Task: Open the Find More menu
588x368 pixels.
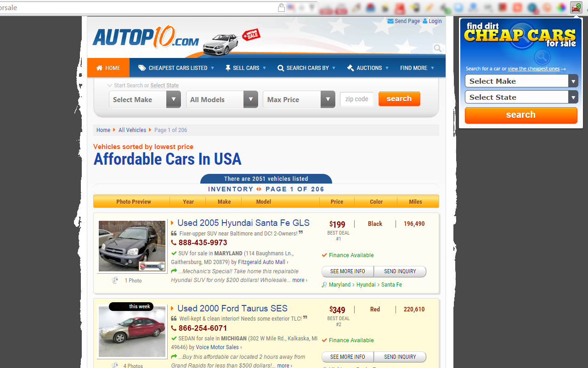Action: 417,68
